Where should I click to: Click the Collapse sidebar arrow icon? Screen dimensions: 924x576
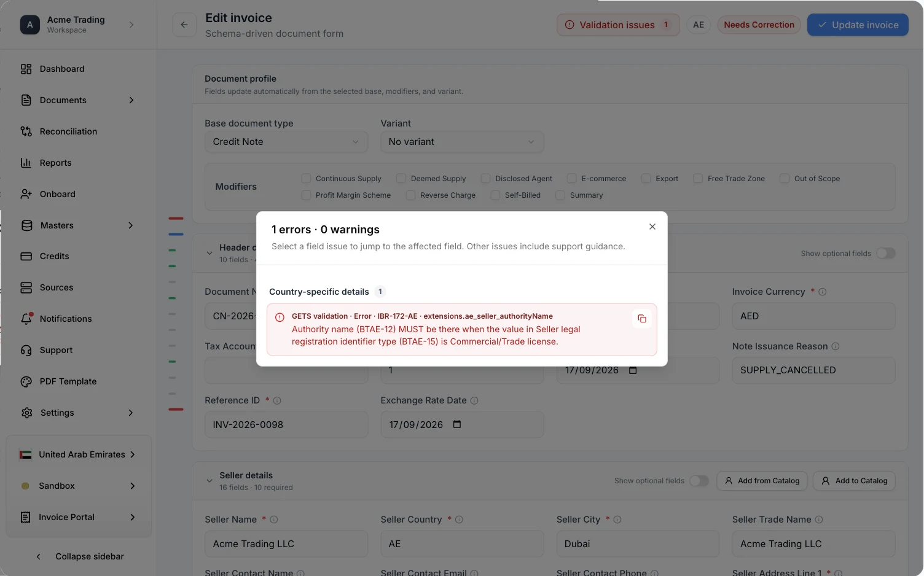point(38,556)
